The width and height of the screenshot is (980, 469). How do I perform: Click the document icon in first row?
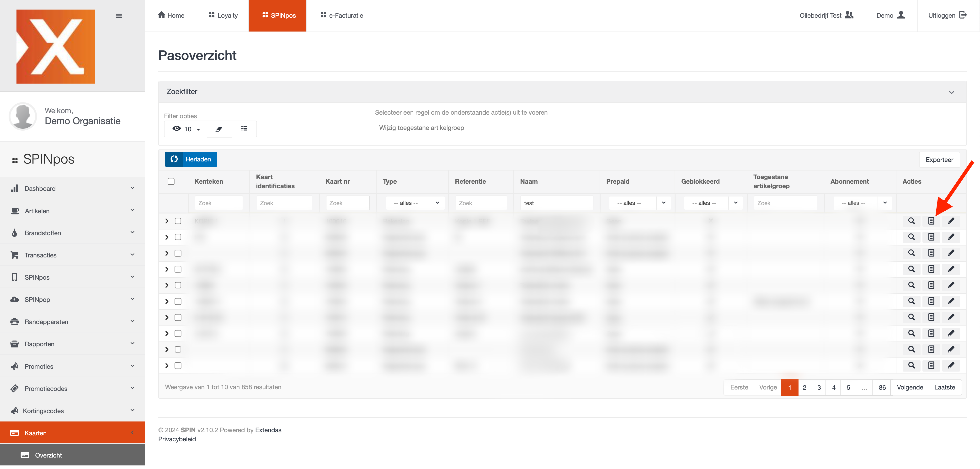click(x=931, y=221)
